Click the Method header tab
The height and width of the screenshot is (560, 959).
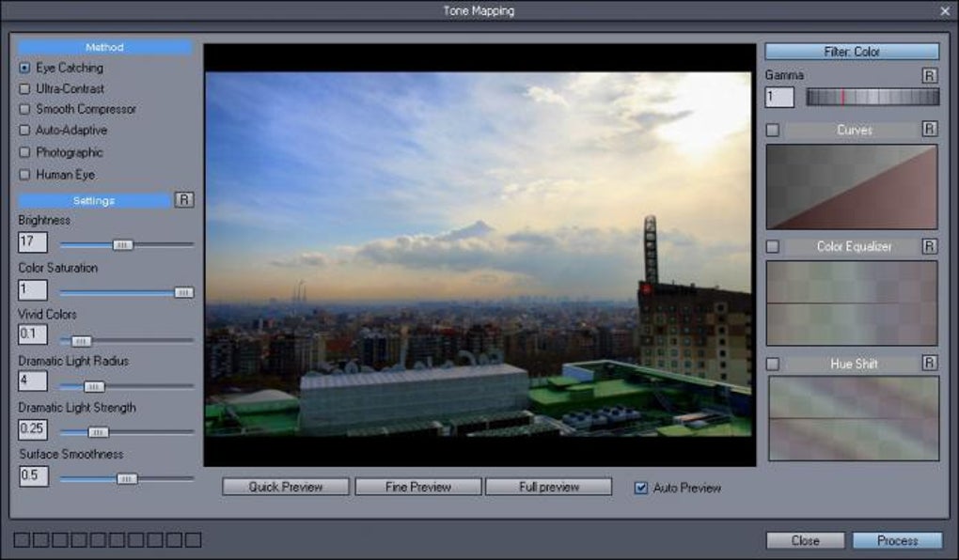104,47
